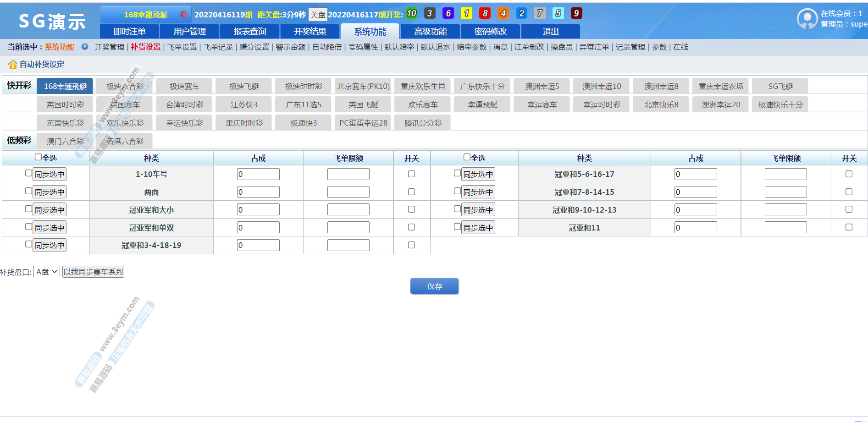Expand the 168幸運飛艇 lottery selector
This screenshot has width=868, height=422.
pos(146,15)
